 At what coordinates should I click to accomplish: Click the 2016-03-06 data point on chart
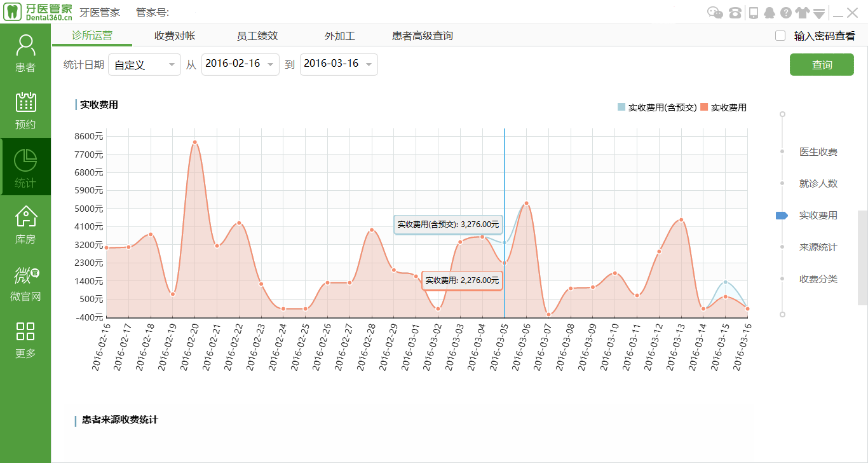(x=526, y=204)
